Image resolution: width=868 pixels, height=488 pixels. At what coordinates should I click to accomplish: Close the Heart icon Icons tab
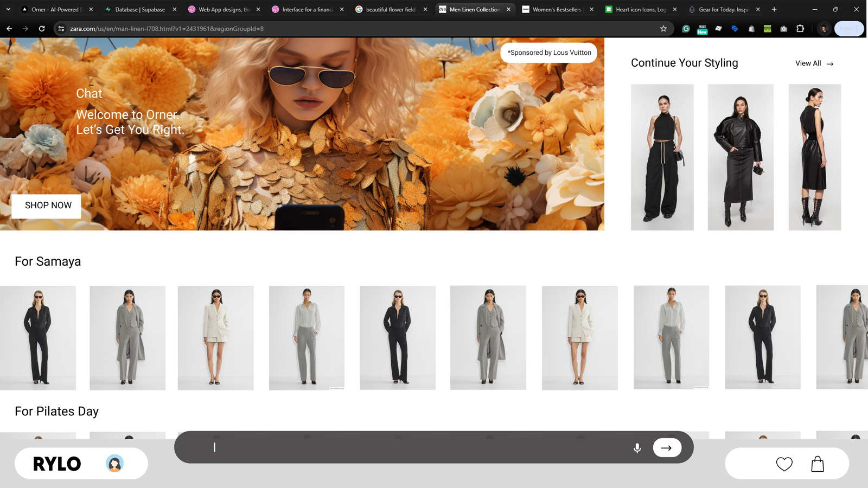pyautogui.click(x=675, y=9)
